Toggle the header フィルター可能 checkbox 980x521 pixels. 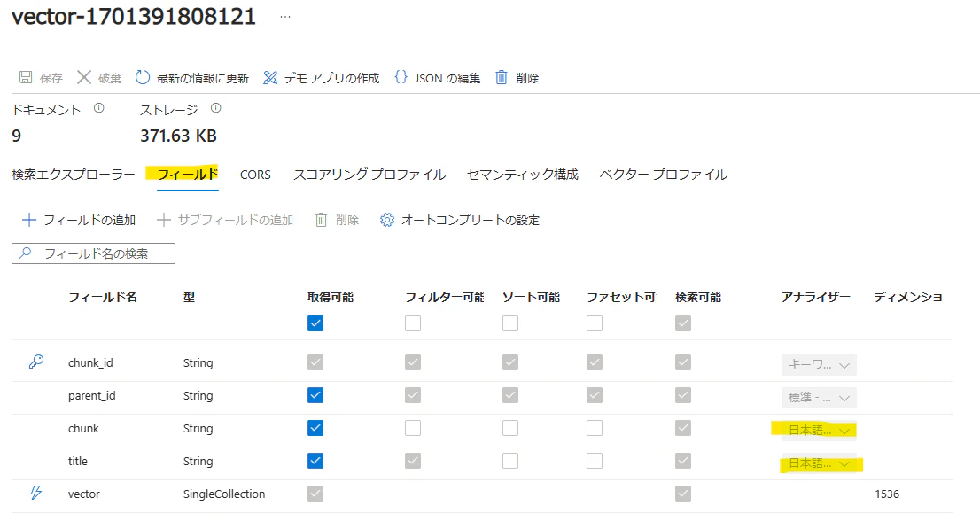pyautogui.click(x=413, y=323)
